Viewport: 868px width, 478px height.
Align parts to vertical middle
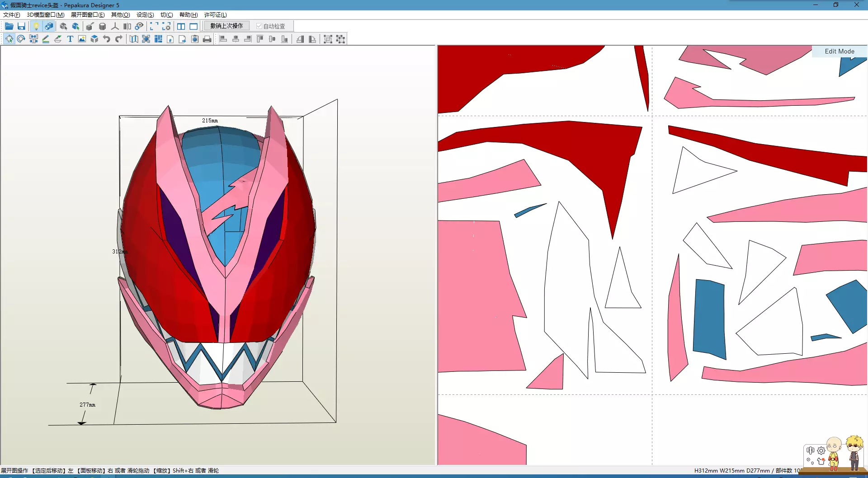[x=272, y=39]
